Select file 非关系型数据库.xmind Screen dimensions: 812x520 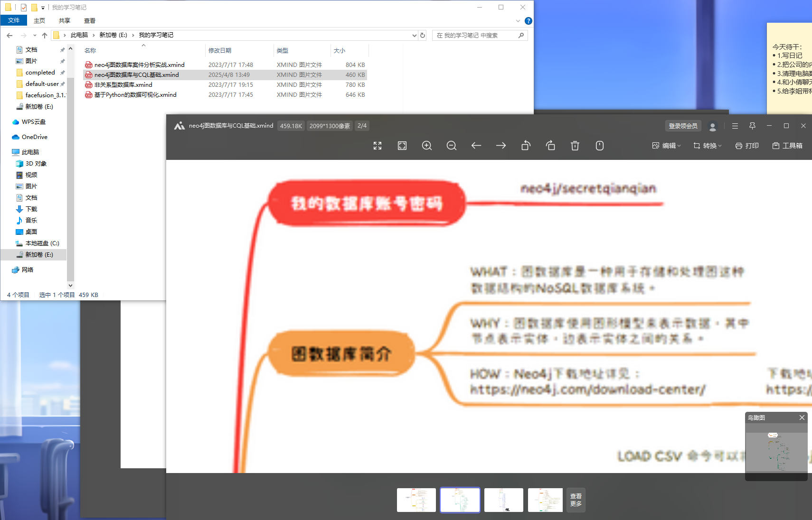coord(123,84)
